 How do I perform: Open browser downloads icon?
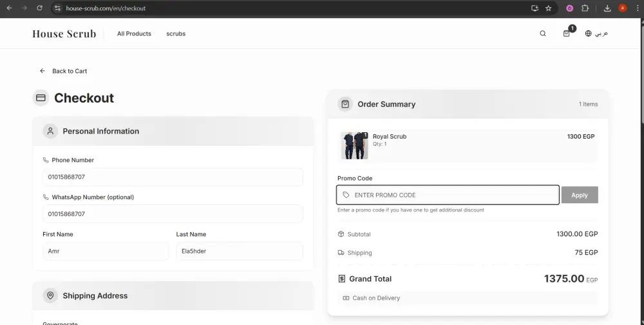click(607, 8)
